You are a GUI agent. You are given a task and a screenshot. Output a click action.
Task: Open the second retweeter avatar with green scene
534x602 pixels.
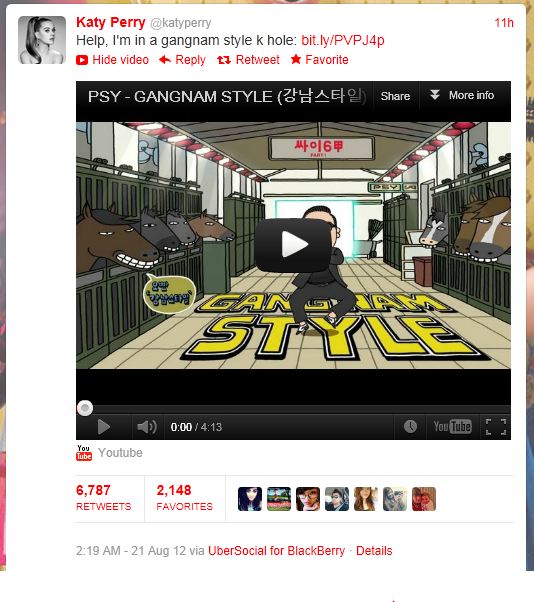point(279,499)
